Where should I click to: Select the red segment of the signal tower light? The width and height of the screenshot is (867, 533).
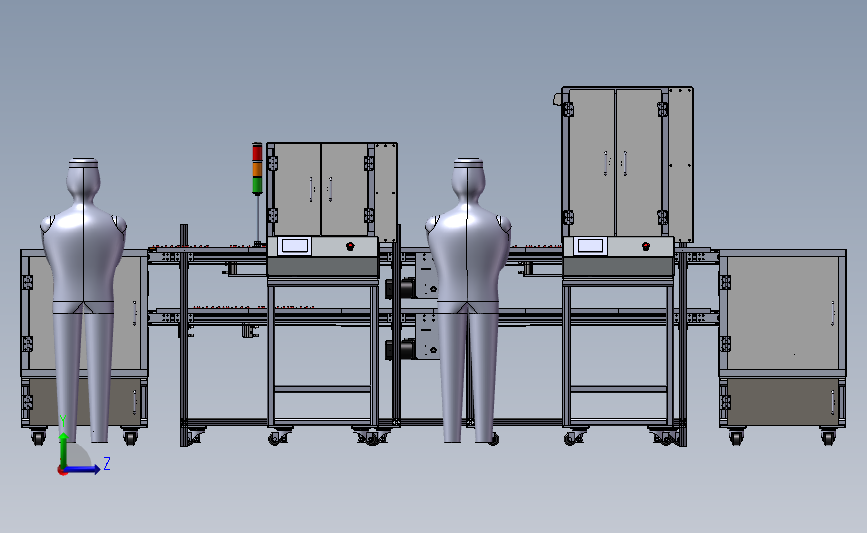pyautogui.click(x=257, y=151)
